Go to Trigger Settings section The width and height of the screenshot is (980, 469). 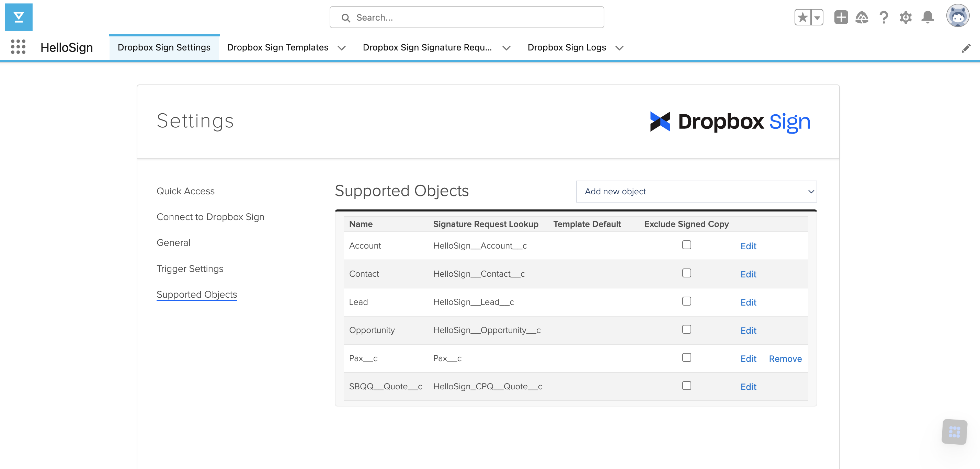[190, 268]
